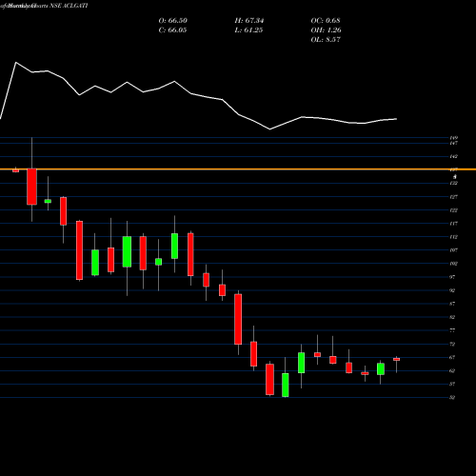Select the last small red candle at far right
The width and height of the screenshot is (476, 476).
(396, 359)
